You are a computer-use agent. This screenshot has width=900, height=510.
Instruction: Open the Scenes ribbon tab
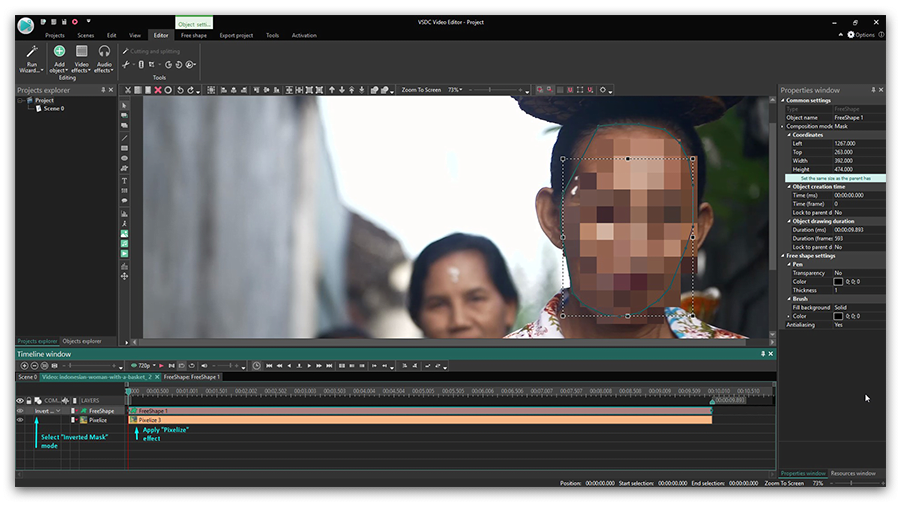pyautogui.click(x=86, y=35)
